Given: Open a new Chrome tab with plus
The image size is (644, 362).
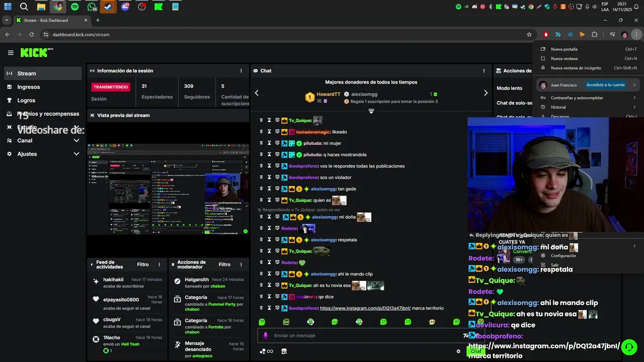Looking at the screenshot, I should click(x=98, y=20).
